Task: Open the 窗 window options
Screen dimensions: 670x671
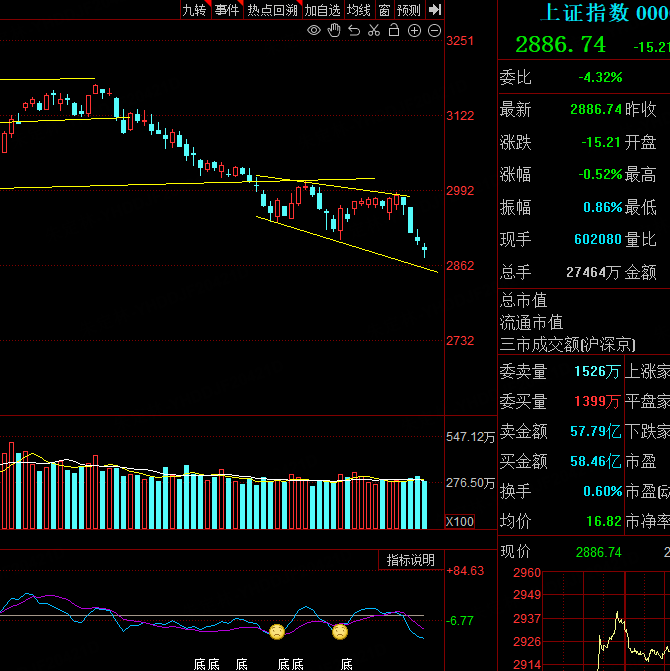Action: [x=384, y=10]
